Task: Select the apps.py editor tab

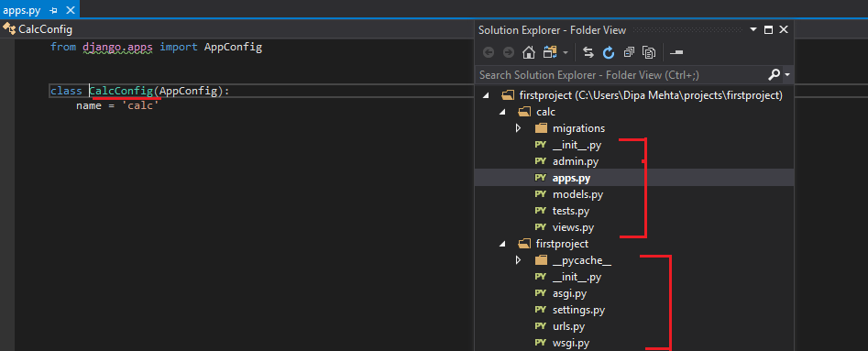Action: pyautogui.click(x=39, y=10)
